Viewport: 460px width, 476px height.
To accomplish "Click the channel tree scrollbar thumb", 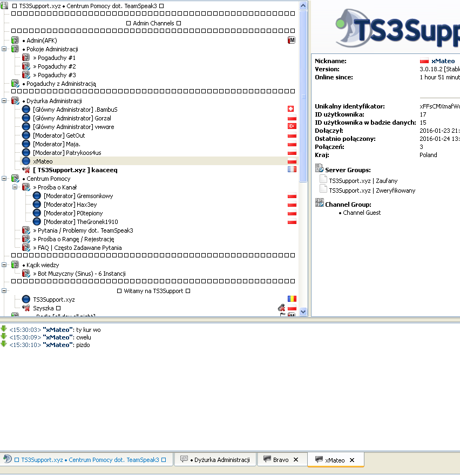I will coord(303,96).
